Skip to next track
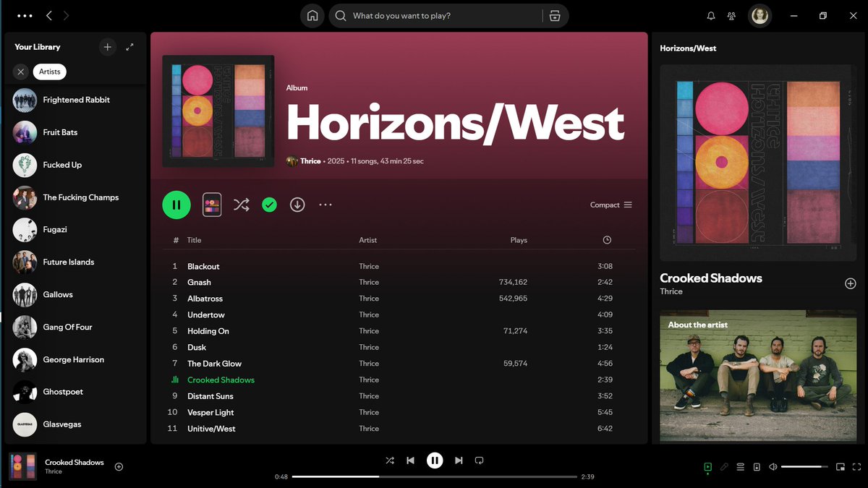 [459, 461]
